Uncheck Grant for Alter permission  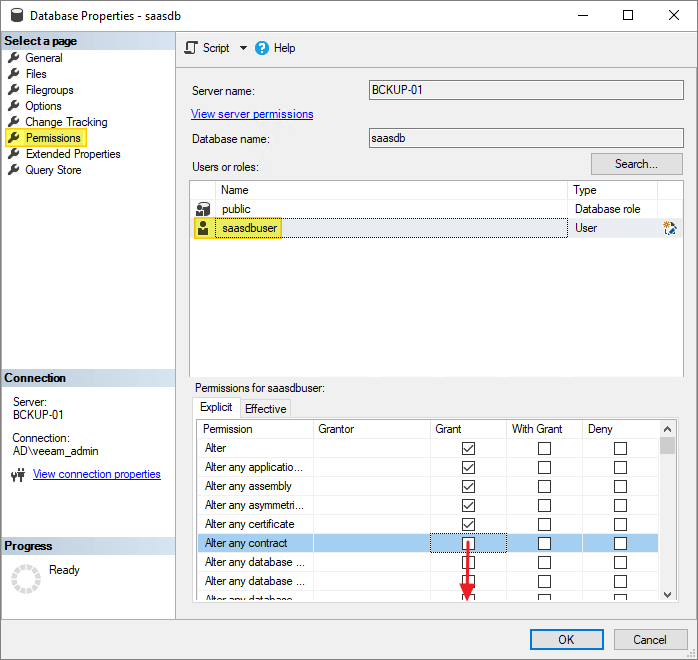468,449
